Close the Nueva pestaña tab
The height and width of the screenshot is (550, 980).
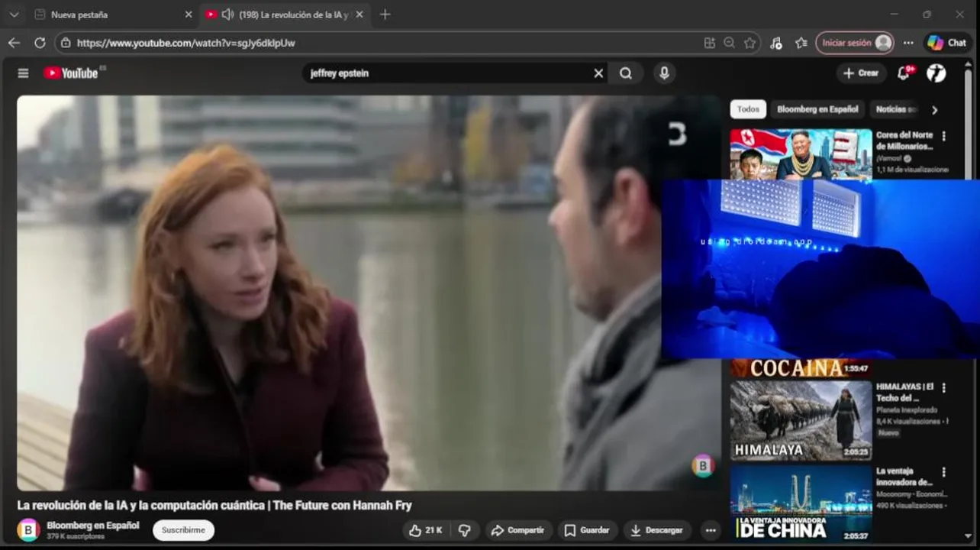pos(189,15)
